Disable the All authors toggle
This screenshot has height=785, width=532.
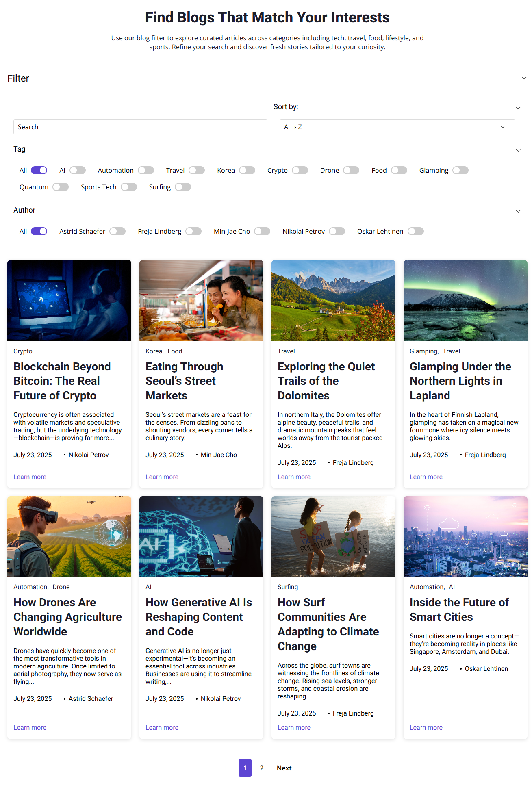pyautogui.click(x=39, y=231)
